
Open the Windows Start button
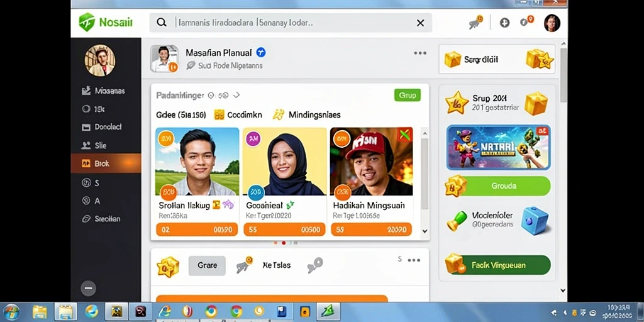pyautogui.click(x=11, y=312)
